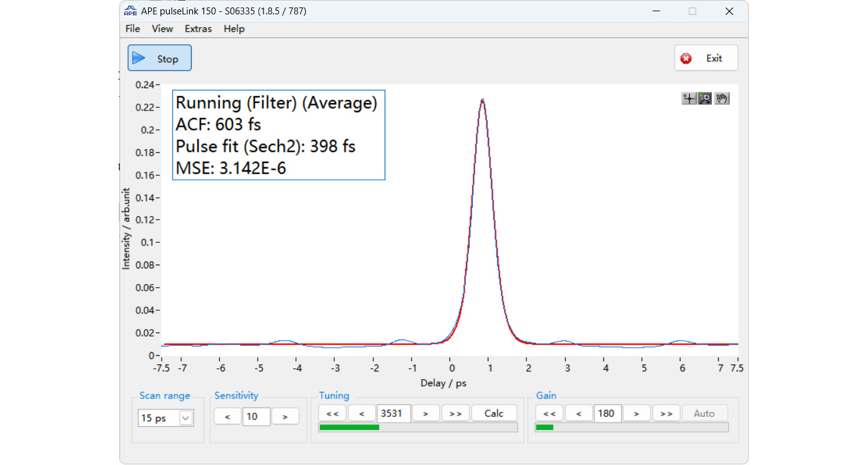Open the Help menu

tap(234, 29)
